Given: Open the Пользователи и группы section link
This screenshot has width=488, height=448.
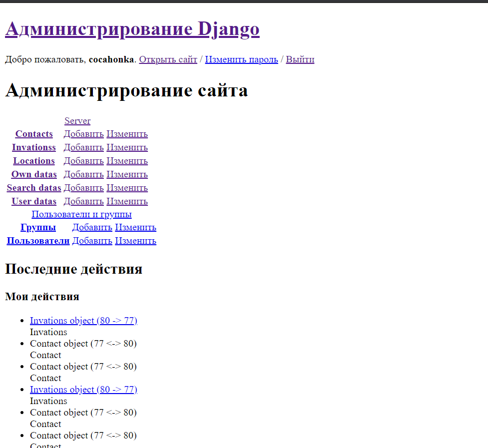Looking at the screenshot, I should pos(81,214).
